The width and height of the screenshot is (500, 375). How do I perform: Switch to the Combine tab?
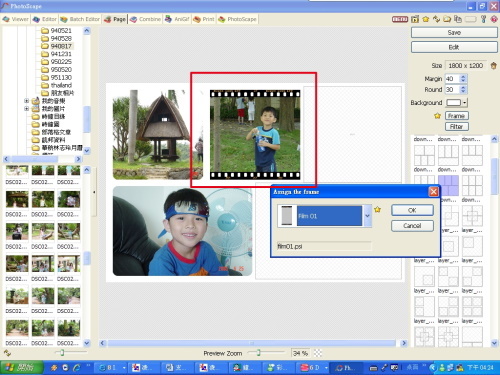145,19
